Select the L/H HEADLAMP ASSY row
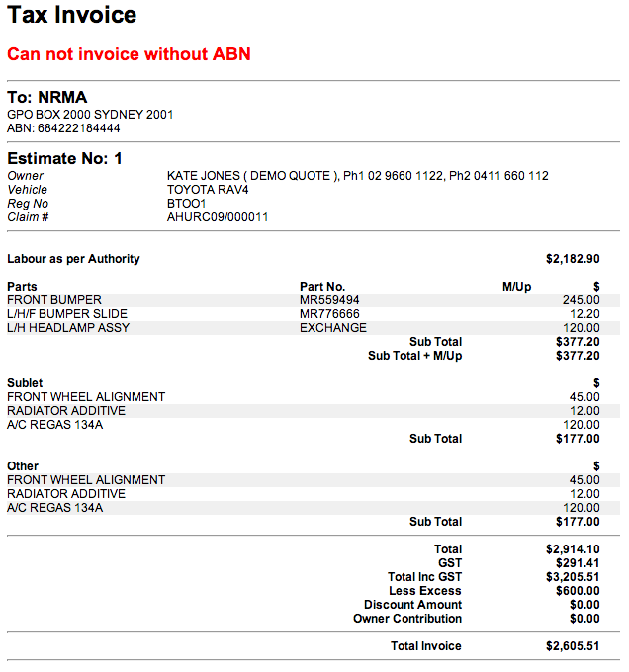The image size is (629, 672). click(68, 328)
